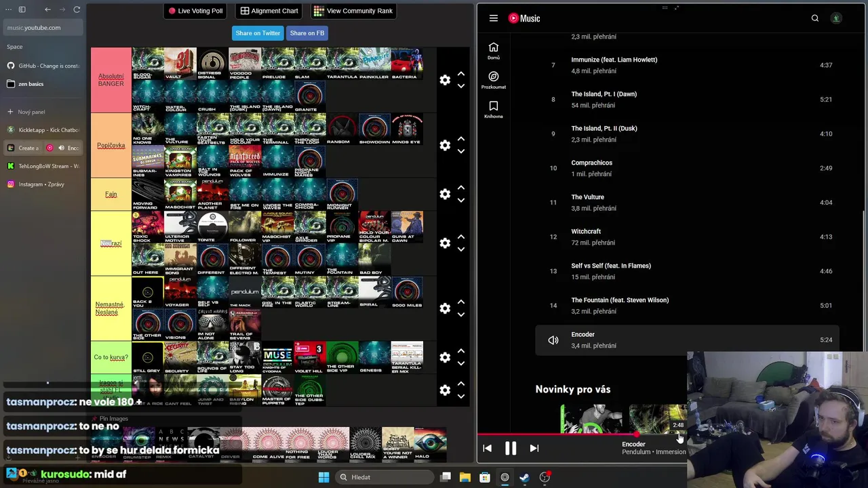Viewport: 868px width, 488px height.
Task: Click the browser forward arrow
Action: pyautogui.click(x=62, y=9)
